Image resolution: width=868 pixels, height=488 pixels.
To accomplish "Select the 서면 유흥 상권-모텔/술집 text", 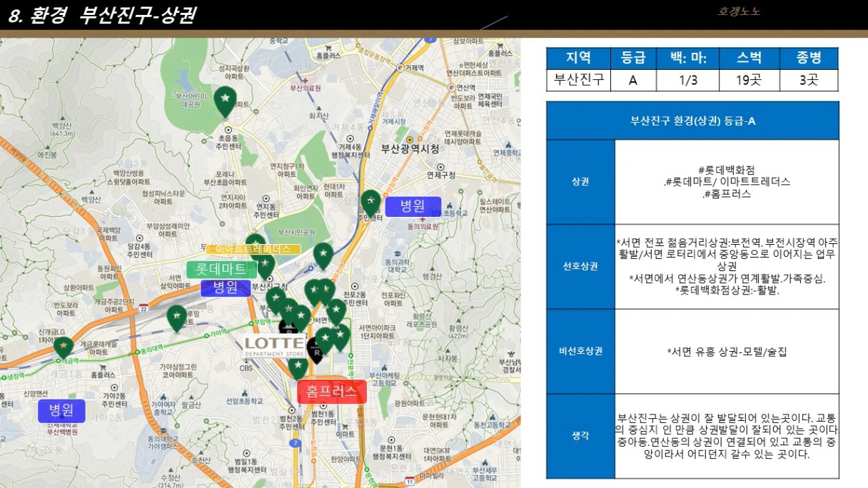I will pyautogui.click(x=727, y=351).
